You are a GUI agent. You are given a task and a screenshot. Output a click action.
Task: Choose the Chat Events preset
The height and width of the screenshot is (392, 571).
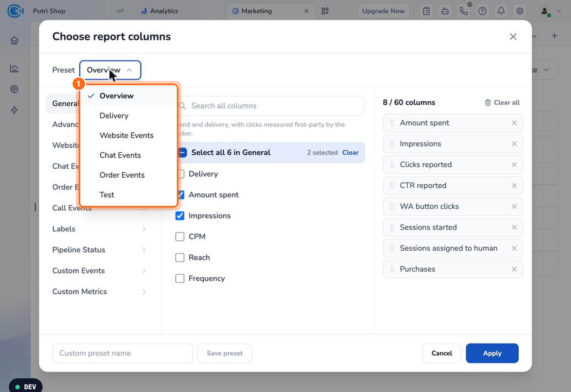point(128,155)
